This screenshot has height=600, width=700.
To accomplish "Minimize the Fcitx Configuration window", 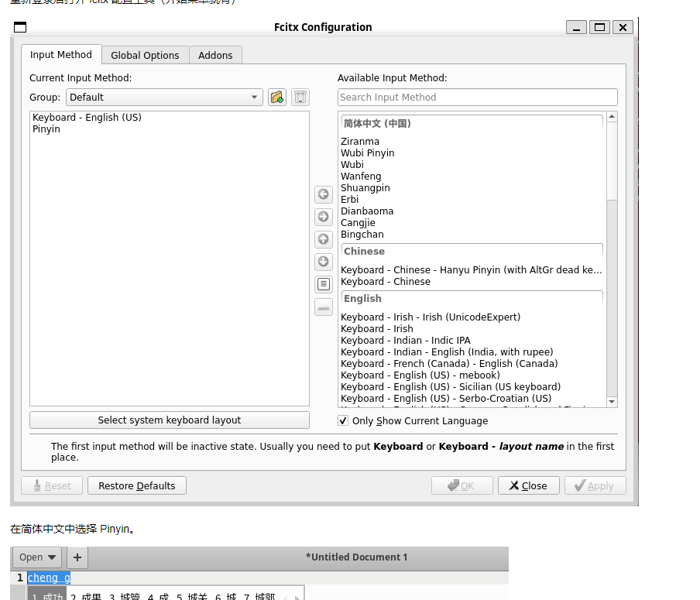I will click(x=576, y=27).
